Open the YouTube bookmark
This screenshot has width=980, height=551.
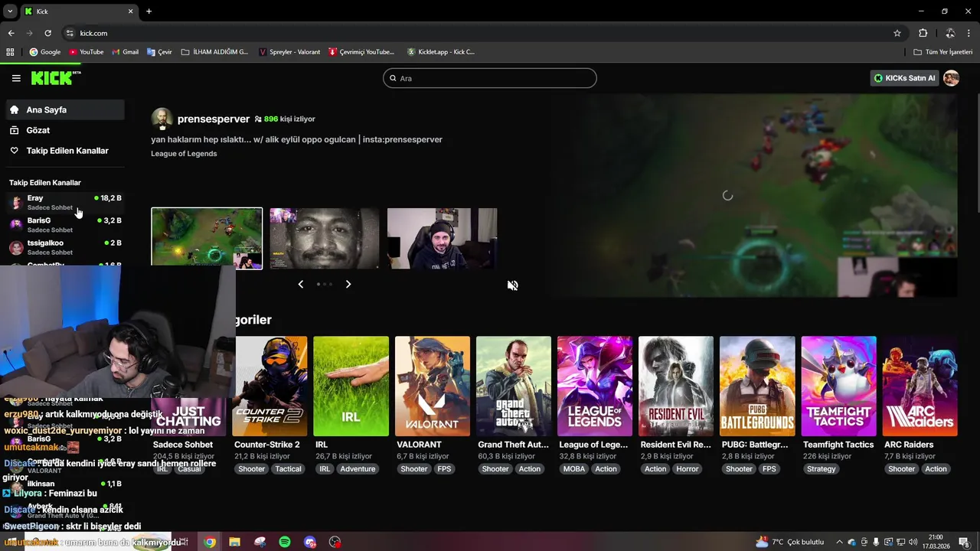[x=86, y=52]
